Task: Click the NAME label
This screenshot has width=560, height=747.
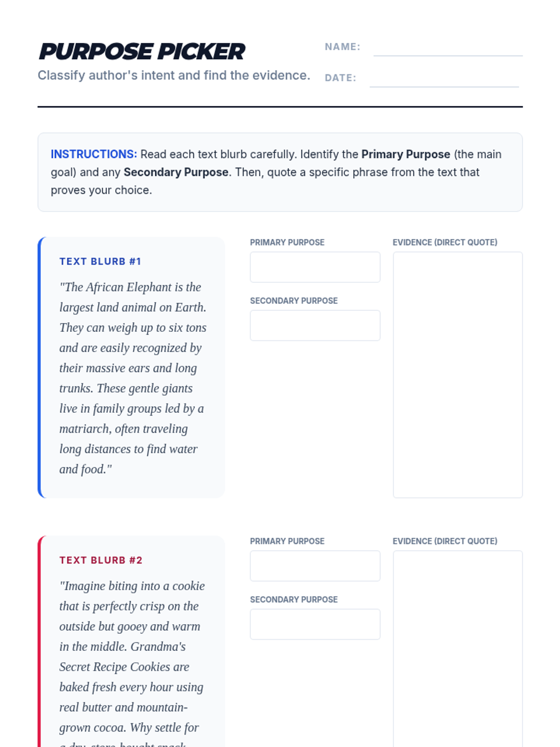Action: (343, 47)
